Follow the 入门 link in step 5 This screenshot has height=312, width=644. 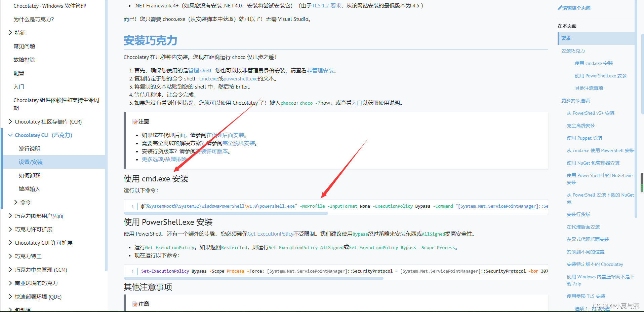(357, 103)
